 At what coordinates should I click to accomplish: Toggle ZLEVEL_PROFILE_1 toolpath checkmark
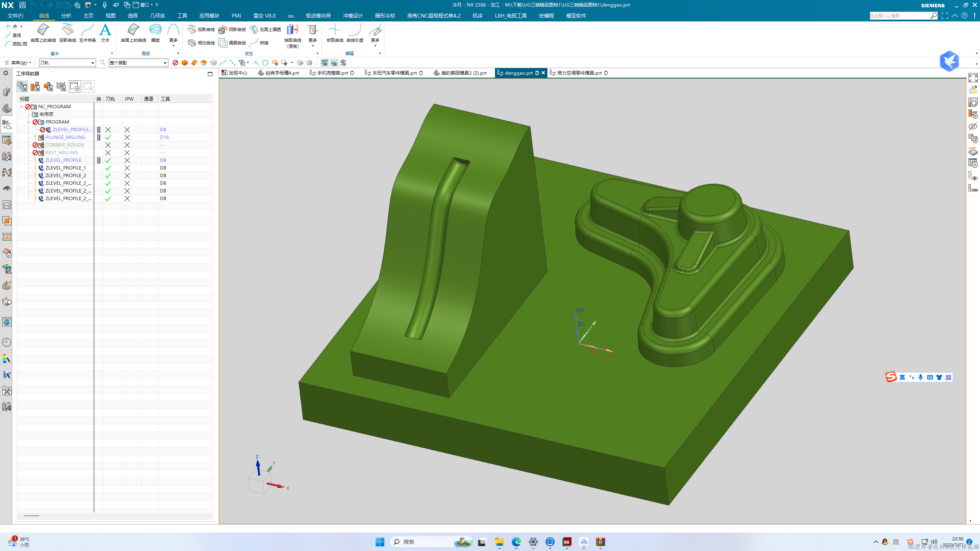click(108, 168)
